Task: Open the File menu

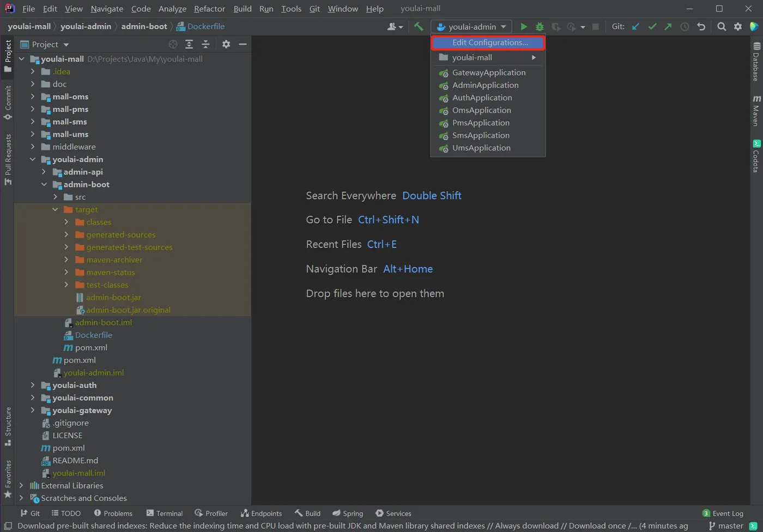Action: 28,9
